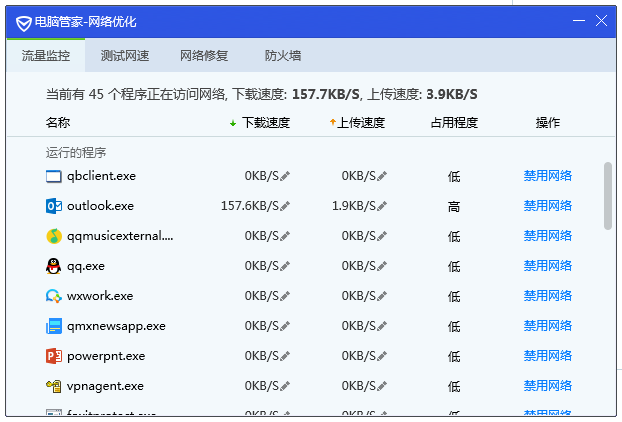This screenshot has height=422, width=622.
Task: Disable network for vpnagent.exe
Action: 548,386
